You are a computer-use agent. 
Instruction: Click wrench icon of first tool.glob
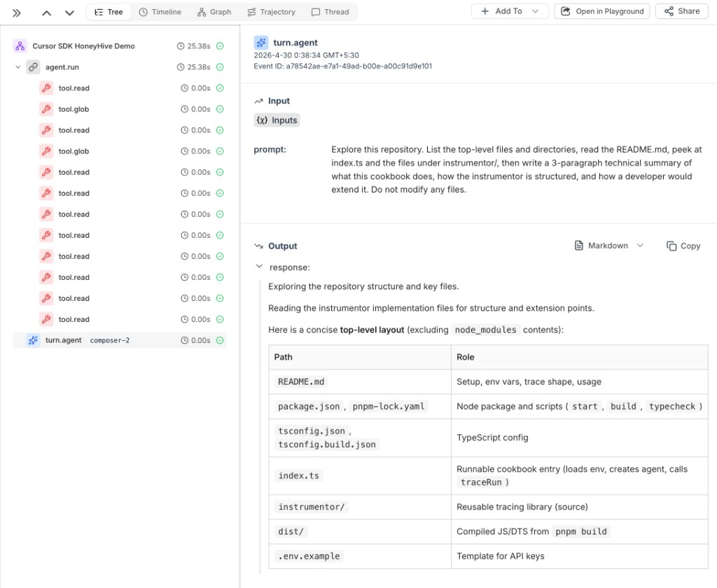[x=47, y=109]
